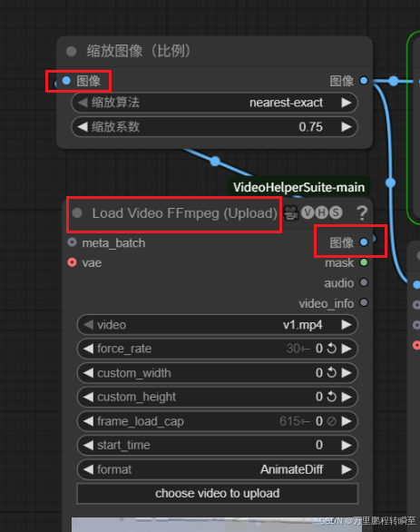Increase custom_height value
This screenshot has height=532, width=420.
click(347, 397)
